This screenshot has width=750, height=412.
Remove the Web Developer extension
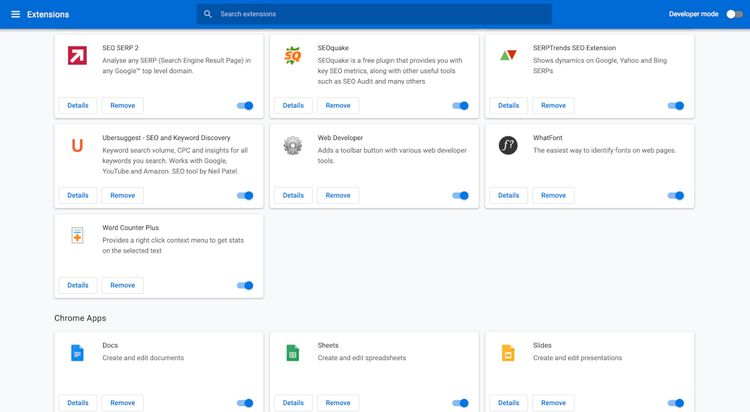(x=338, y=195)
